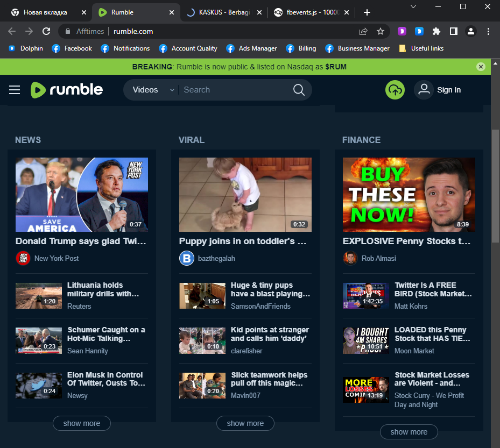
Task: Click Sign In
Action: pos(439,90)
